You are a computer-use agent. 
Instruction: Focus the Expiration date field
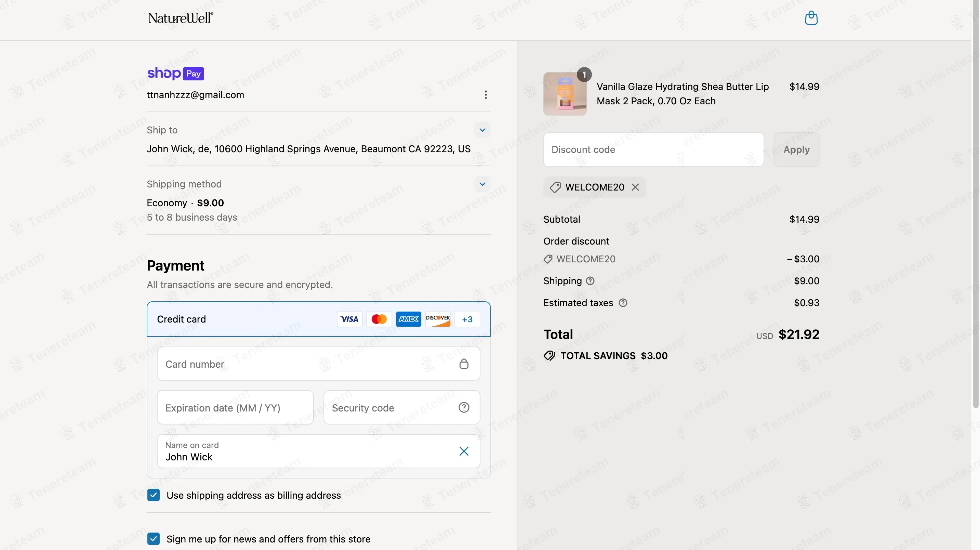tap(235, 407)
